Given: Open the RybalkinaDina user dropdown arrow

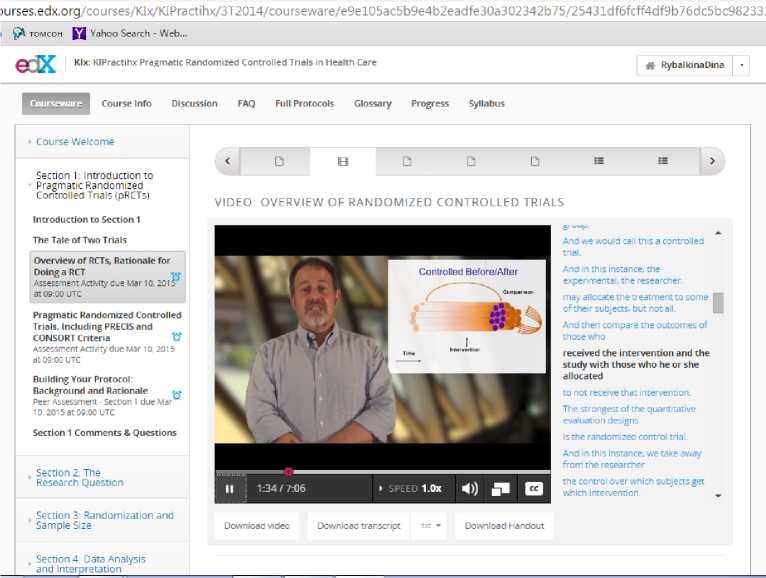Looking at the screenshot, I should pyautogui.click(x=741, y=66).
